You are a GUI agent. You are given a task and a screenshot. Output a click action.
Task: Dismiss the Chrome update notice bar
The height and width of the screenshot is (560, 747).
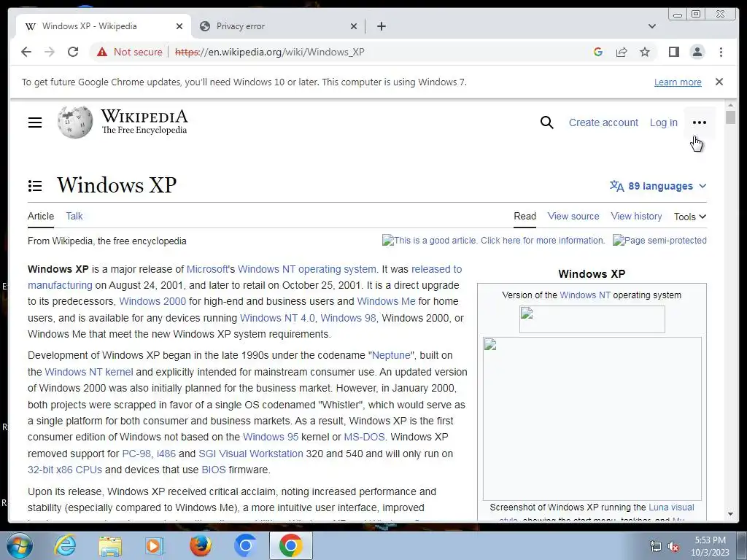719,82
